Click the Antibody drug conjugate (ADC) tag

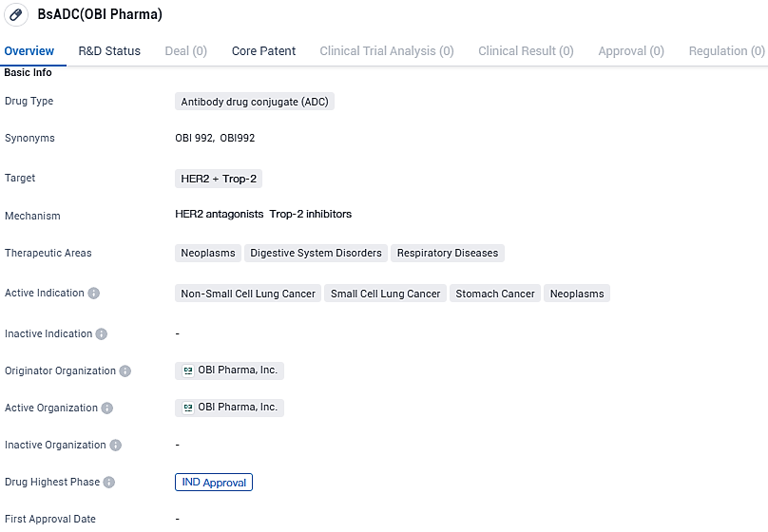coord(255,102)
